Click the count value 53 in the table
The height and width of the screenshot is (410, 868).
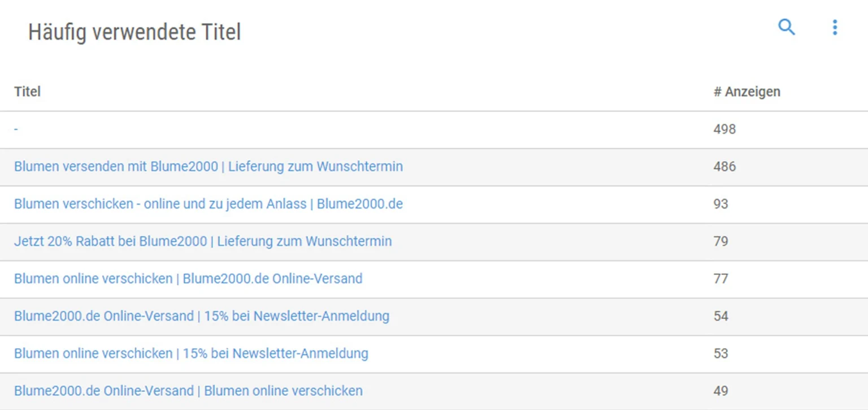coord(721,353)
